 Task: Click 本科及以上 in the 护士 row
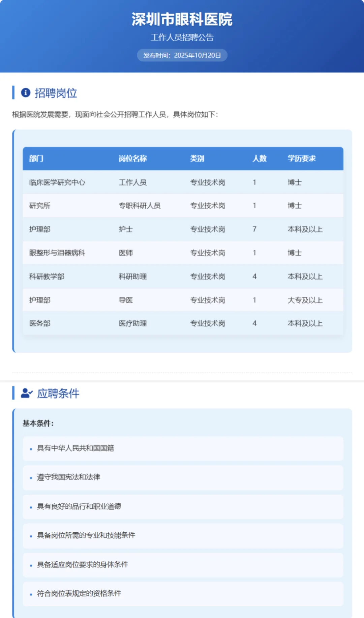(x=305, y=229)
